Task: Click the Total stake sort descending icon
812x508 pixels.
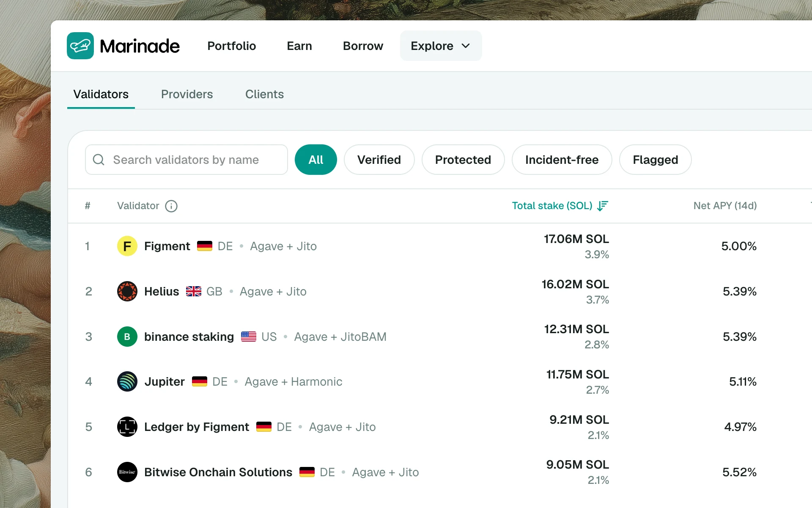Action: point(603,206)
